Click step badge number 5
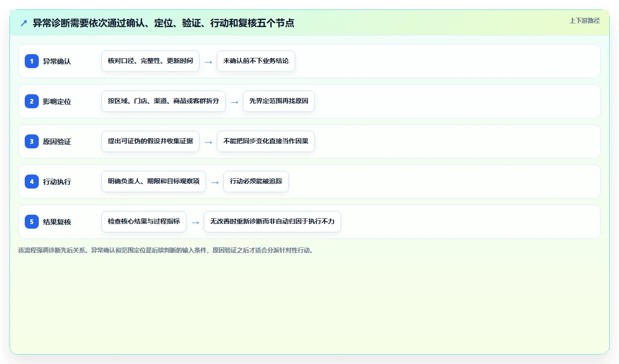619x364 pixels. point(32,222)
